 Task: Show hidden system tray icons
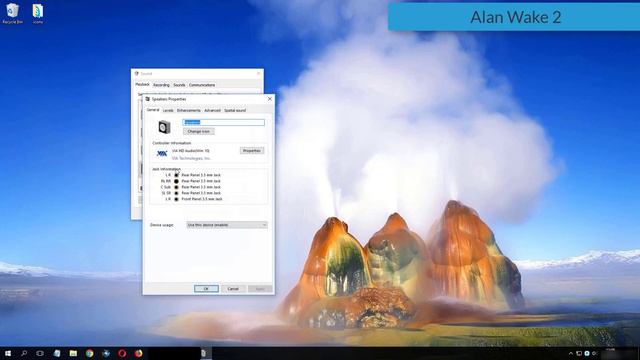click(x=571, y=353)
